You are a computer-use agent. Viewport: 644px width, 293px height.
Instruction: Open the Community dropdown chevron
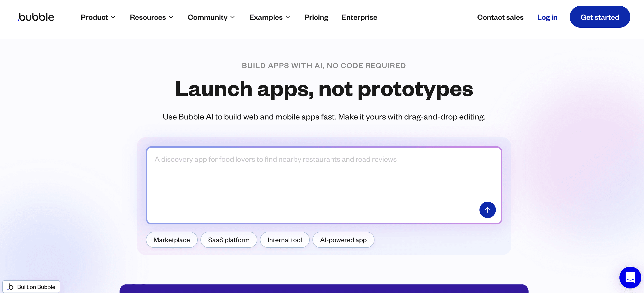(x=232, y=17)
